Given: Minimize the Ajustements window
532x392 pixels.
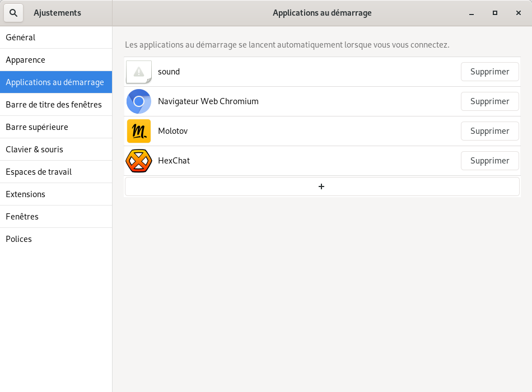Looking at the screenshot, I should (472, 13).
